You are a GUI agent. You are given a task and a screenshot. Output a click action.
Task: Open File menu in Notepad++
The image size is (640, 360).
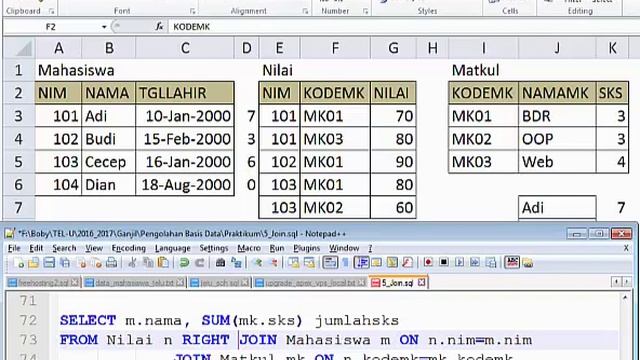pyautogui.click(x=14, y=248)
